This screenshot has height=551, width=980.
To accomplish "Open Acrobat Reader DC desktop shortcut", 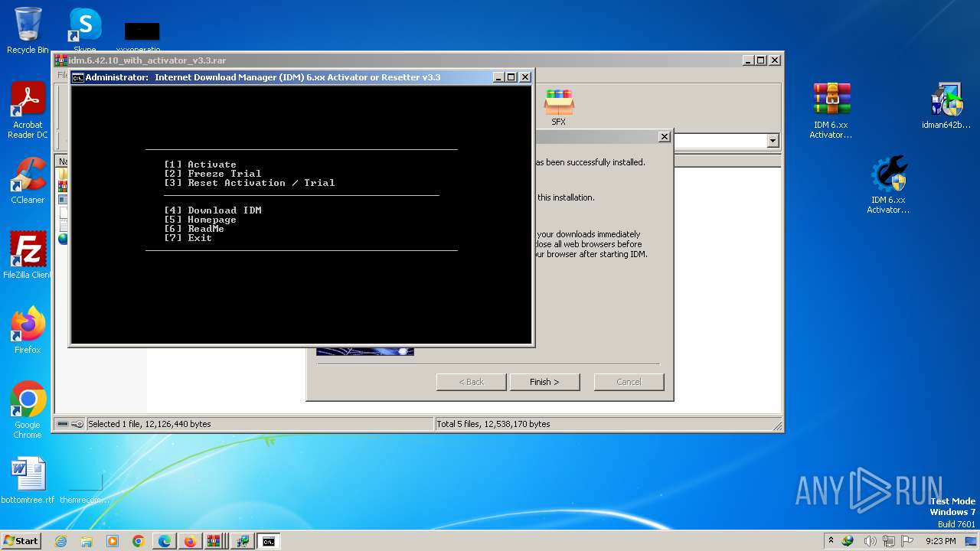I will point(28,110).
